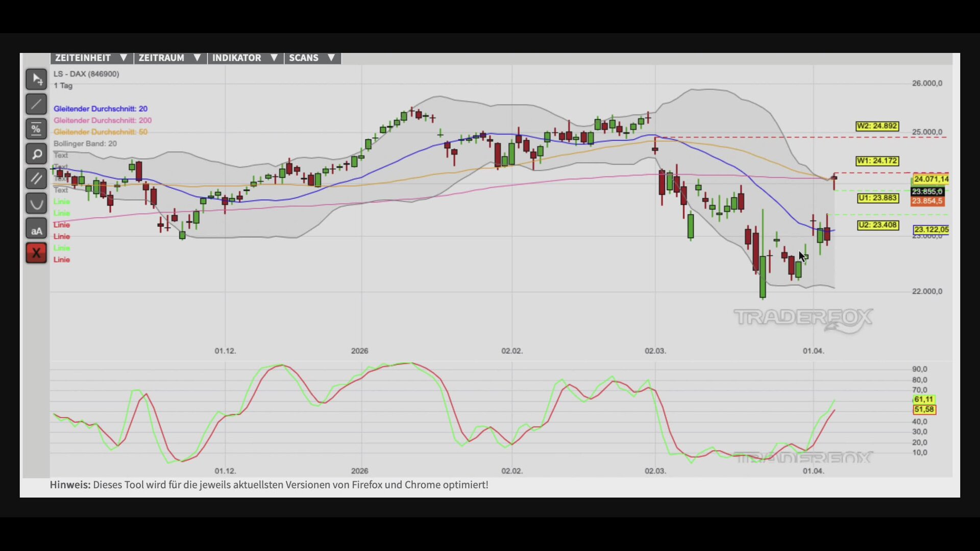Activate the magnifier zoom tool
This screenshot has width=980, height=551.
(x=36, y=154)
